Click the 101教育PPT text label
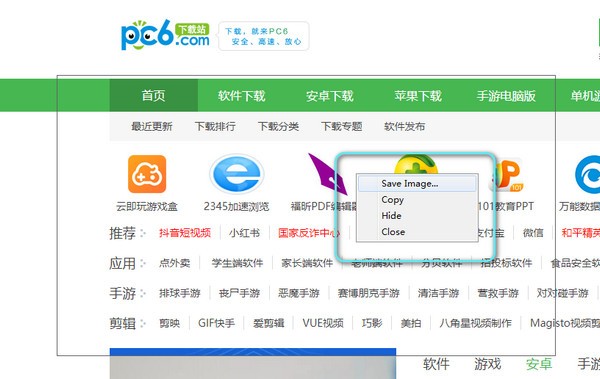This screenshot has height=379, width=600. [x=506, y=207]
